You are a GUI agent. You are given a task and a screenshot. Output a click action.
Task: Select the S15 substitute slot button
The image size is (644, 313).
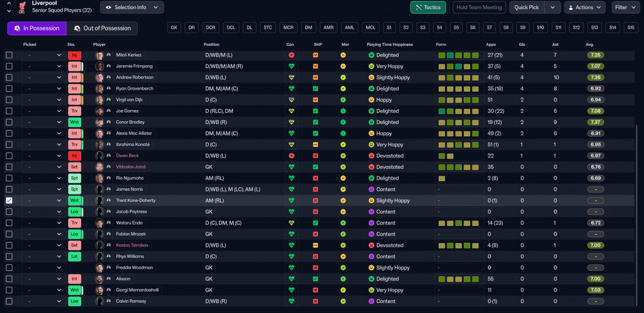coord(631,28)
